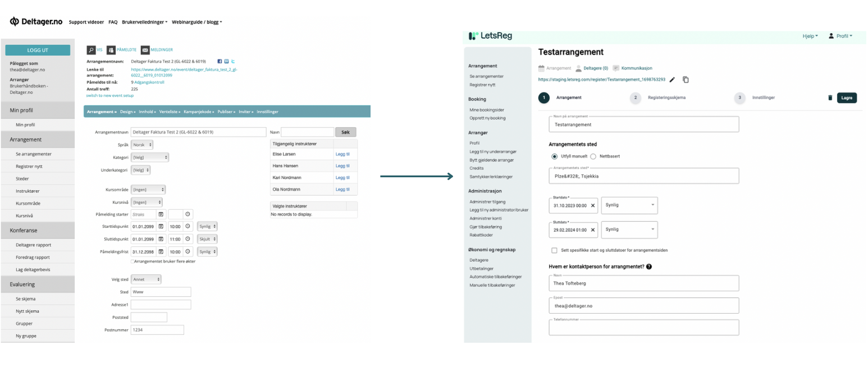Click the Telefonnummer input field
Screen dimensions: 868x368
tap(643, 328)
